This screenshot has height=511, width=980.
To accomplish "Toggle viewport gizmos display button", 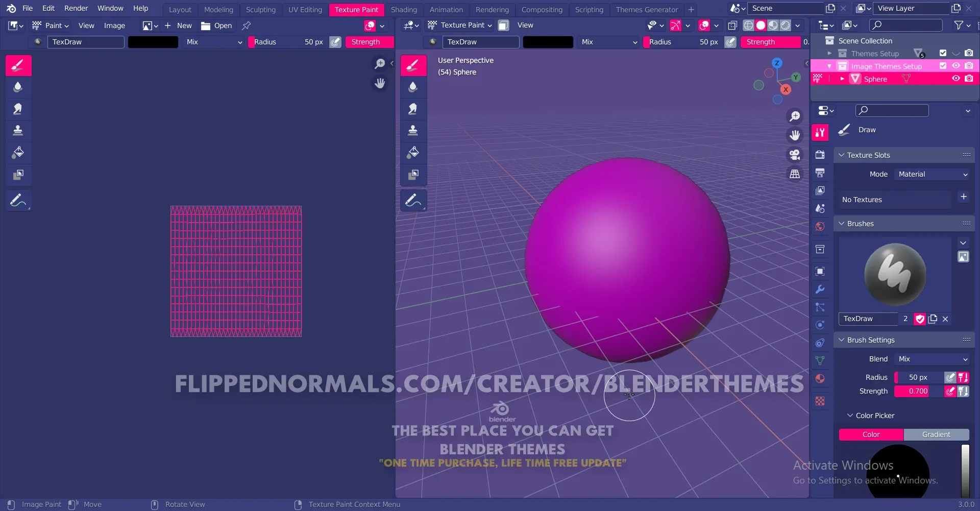I will pyautogui.click(x=675, y=25).
